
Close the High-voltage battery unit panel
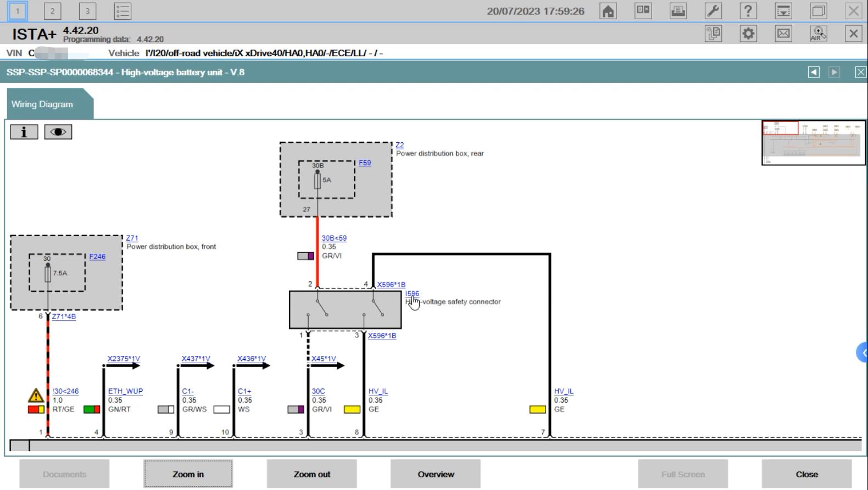pos(860,72)
